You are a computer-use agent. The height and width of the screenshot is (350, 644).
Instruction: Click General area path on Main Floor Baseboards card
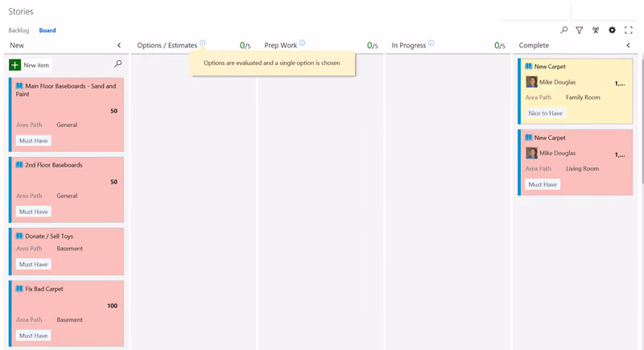[67, 125]
